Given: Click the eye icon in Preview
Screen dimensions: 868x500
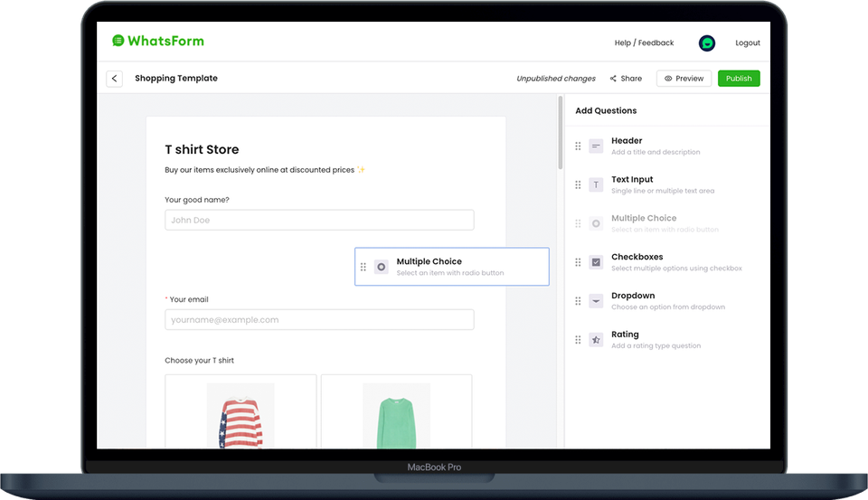Looking at the screenshot, I should click(x=668, y=79).
